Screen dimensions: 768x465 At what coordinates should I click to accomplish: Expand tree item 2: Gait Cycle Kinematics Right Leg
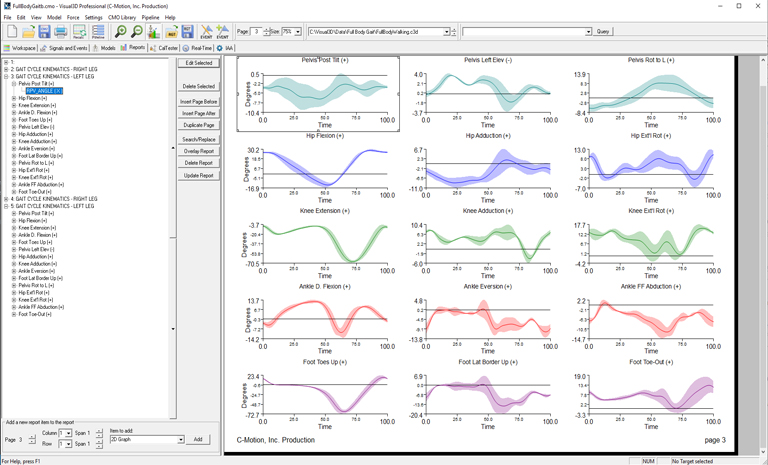[x=6, y=70]
